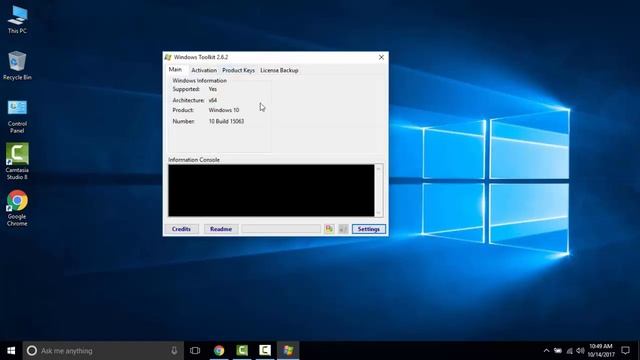Image resolution: width=640 pixels, height=360 pixels.
Task: Click the 'Yes' supported value
Action: [x=213, y=89]
